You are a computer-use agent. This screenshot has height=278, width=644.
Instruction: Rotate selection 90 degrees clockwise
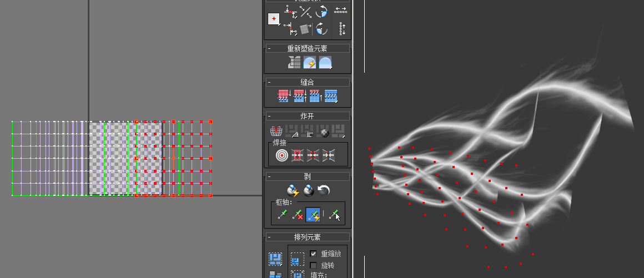click(321, 29)
